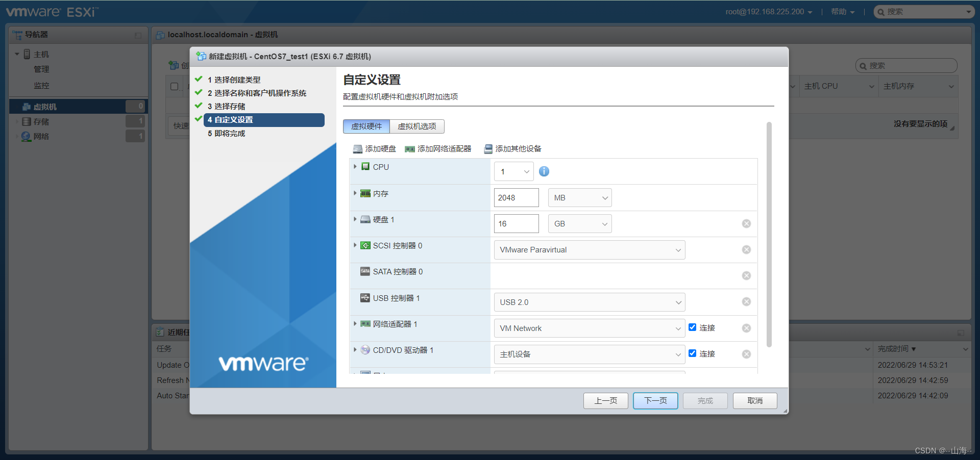Open the disk size unit GB dropdown
The height and width of the screenshot is (460, 980).
(x=580, y=224)
